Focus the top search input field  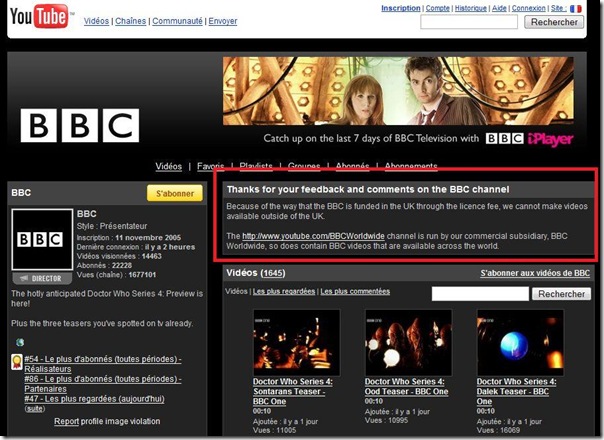pyautogui.click(x=469, y=22)
